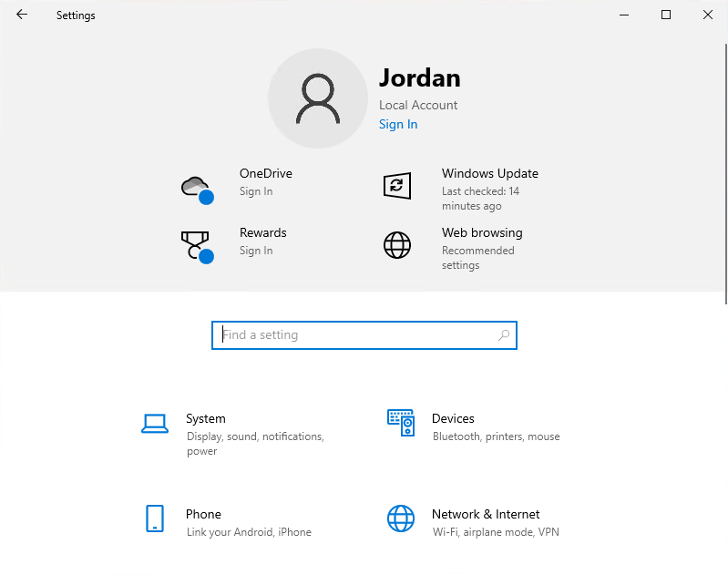Viewport: 728px width, 575px height.
Task: Click the Web browsing Recommended settings text
Action: point(477,258)
